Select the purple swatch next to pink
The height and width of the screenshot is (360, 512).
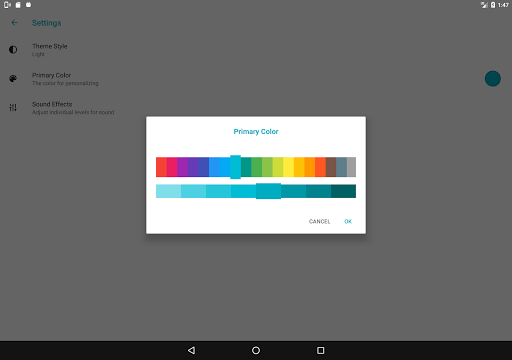(x=183, y=167)
